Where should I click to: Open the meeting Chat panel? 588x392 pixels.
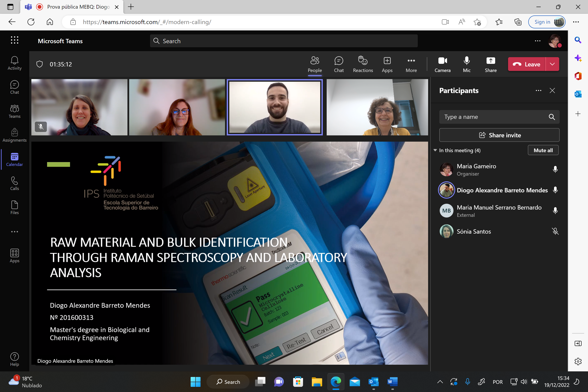pyautogui.click(x=338, y=64)
